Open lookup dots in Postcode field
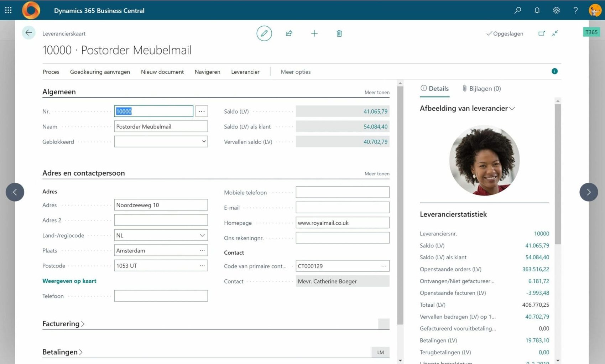 (x=202, y=266)
